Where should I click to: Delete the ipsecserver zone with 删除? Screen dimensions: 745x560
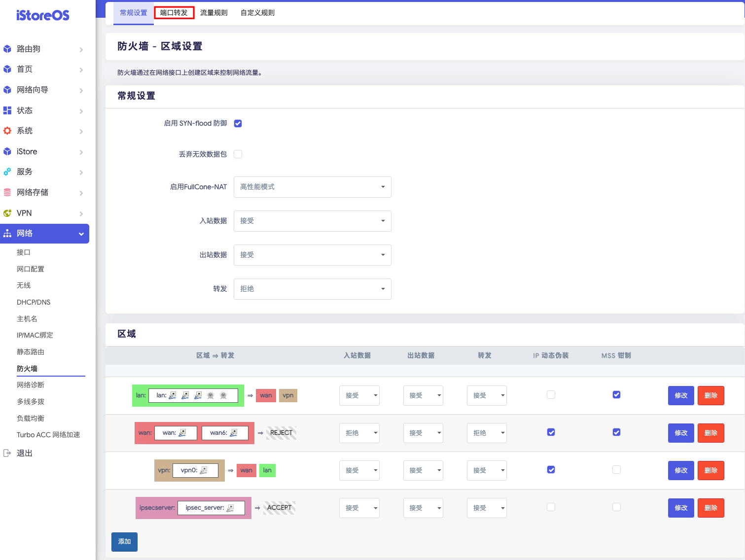click(x=710, y=508)
